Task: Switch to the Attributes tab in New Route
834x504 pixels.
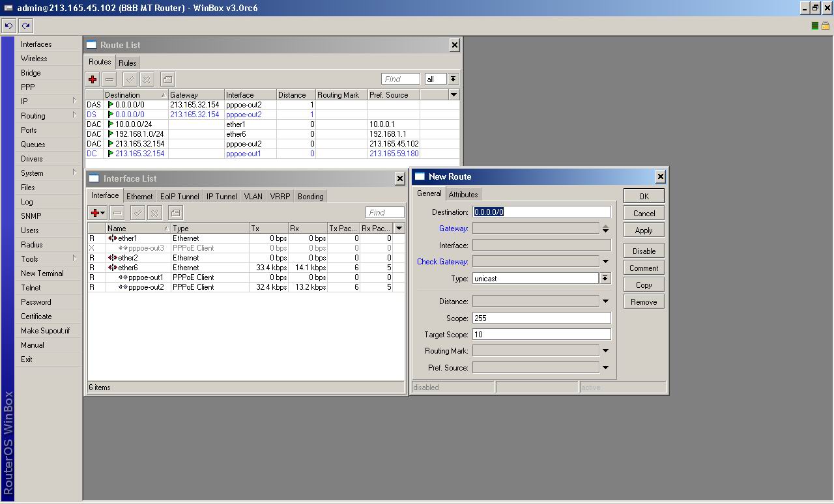Action: coord(463,194)
